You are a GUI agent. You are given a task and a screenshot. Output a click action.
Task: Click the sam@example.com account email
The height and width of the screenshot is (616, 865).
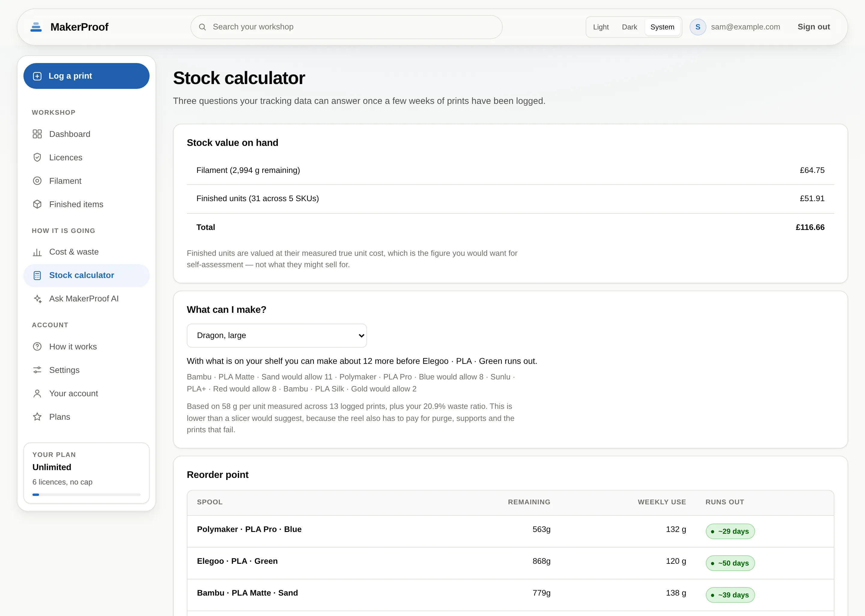[745, 27]
